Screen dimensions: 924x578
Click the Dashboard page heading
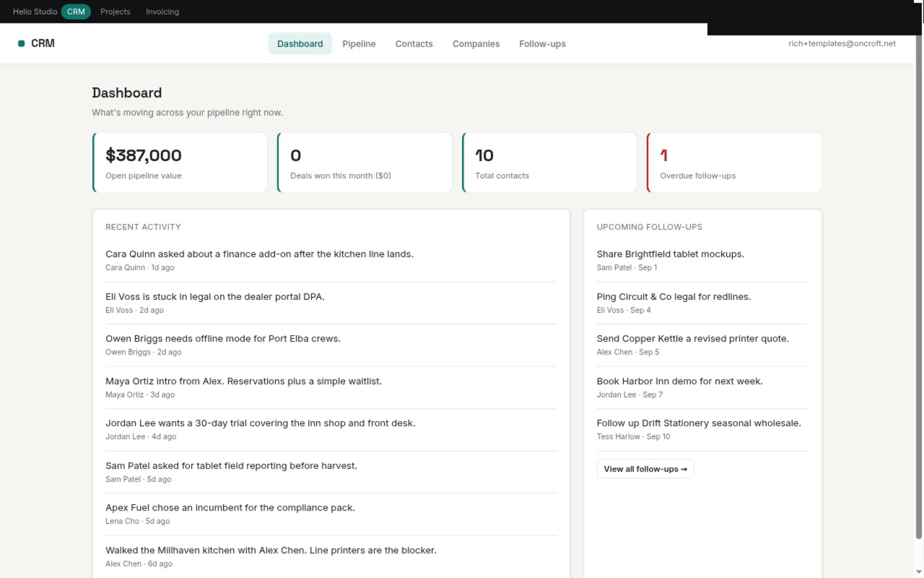(126, 93)
